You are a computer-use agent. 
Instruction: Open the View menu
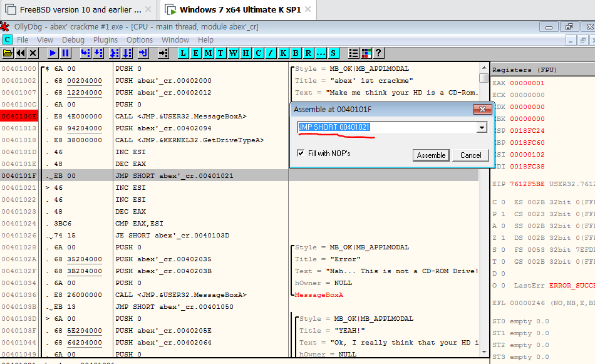click(x=44, y=40)
